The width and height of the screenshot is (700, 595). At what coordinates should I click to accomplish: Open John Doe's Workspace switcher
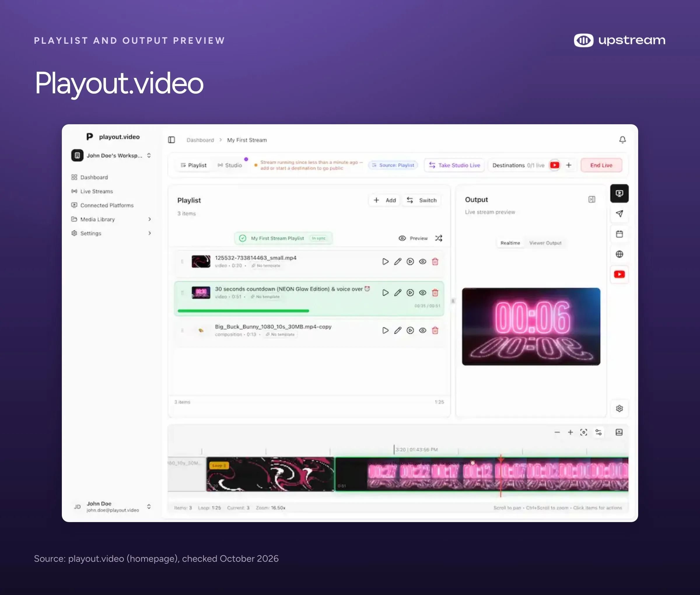point(112,155)
